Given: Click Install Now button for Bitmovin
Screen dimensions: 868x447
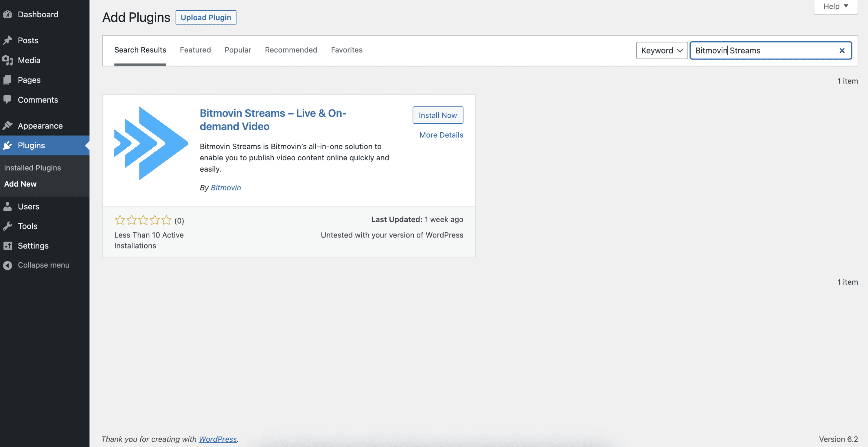Looking at the screenshot, I should click(438, 115).
